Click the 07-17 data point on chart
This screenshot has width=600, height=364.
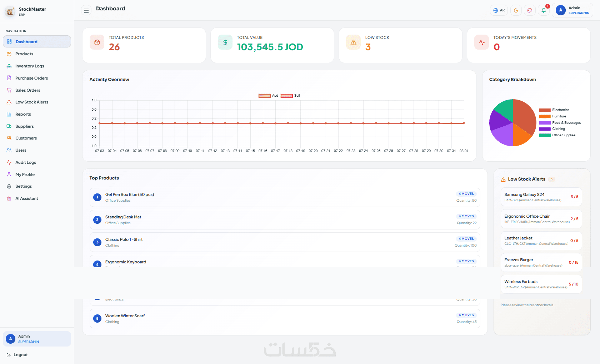tap(275, 123)
